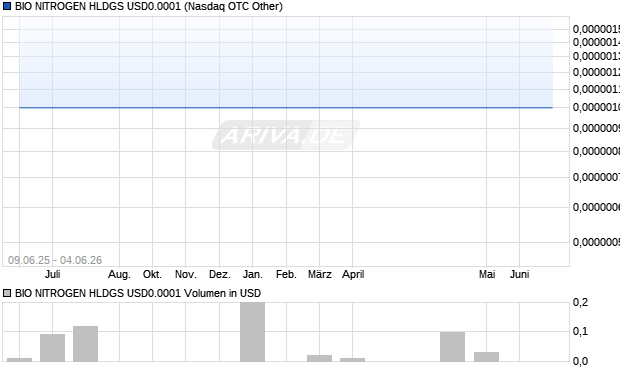Click the date range 09.06.25 - 04.06.26
Screen dimensions: 620x371
point(55,260)
